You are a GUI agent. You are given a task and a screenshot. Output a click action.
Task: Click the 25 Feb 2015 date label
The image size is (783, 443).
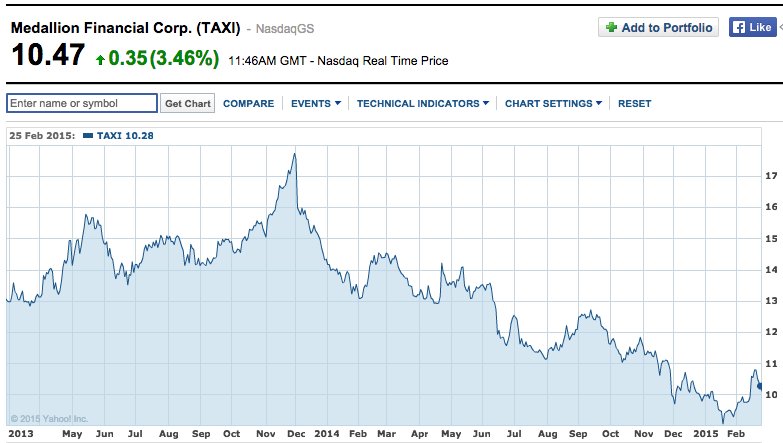pos(42,135)
